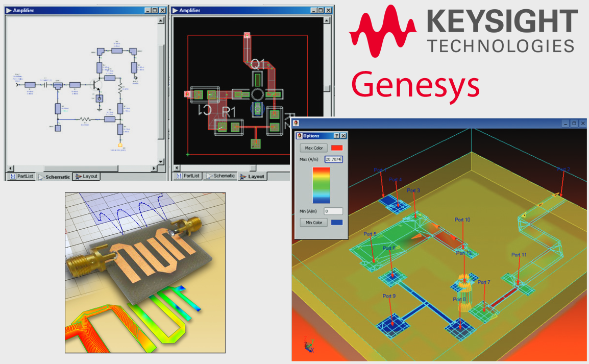Click schematic window vertical scroll down arrow
This screenshot has height=364, width=589.
click(x=161, y=161)
